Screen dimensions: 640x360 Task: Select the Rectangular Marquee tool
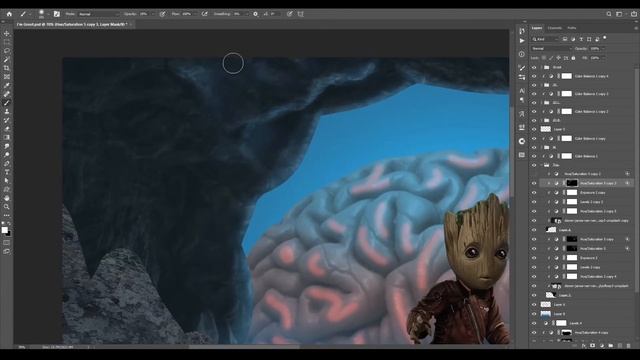(7, 42)
